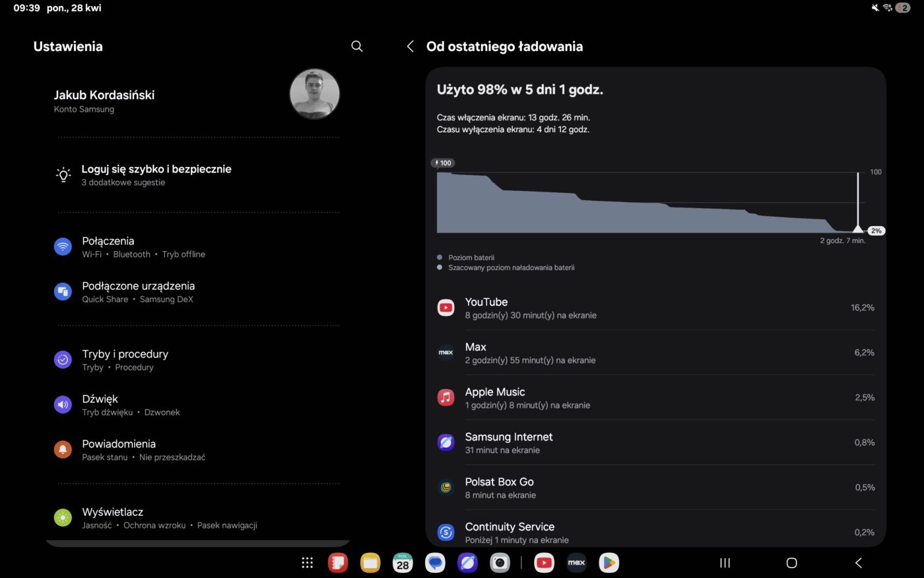The height and width of the screenshot is (578, 924).
Task: Tap YouTube icon in battery usage list
Action: 446,308
